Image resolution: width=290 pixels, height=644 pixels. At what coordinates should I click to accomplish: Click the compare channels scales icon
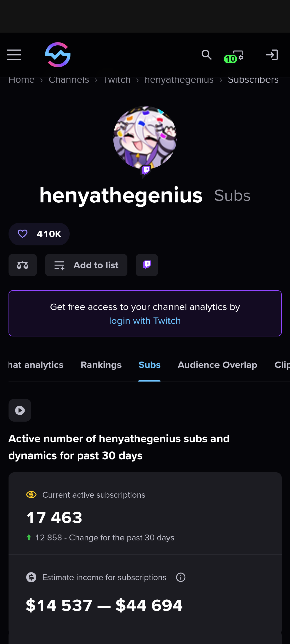coord(22,265)
